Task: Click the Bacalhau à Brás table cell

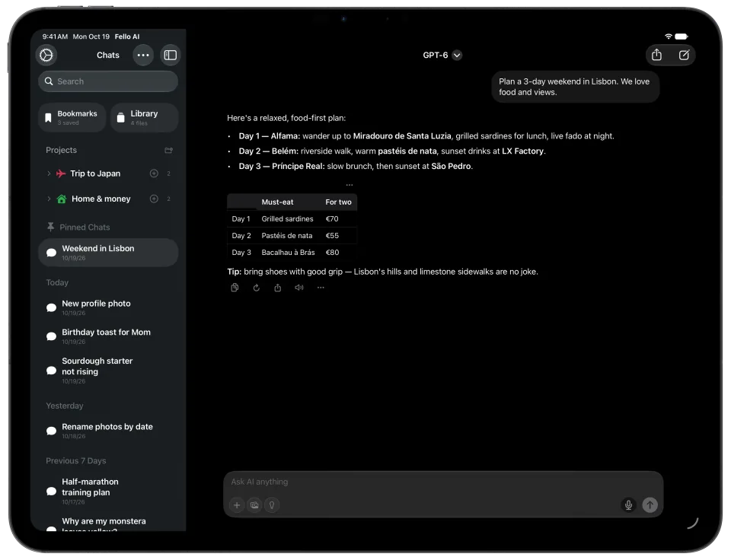Action: click(288, 253)
